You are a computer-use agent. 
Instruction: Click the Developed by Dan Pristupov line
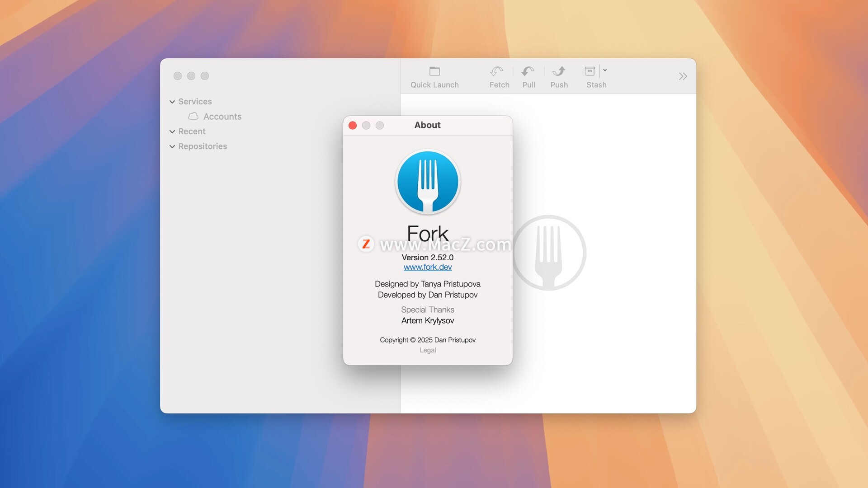coord(428,295)
